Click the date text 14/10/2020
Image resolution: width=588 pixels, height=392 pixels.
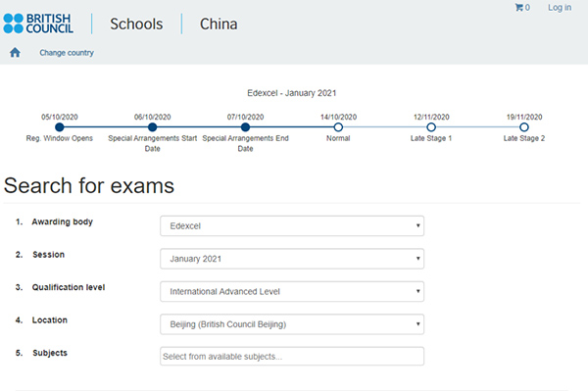point(338,117)
